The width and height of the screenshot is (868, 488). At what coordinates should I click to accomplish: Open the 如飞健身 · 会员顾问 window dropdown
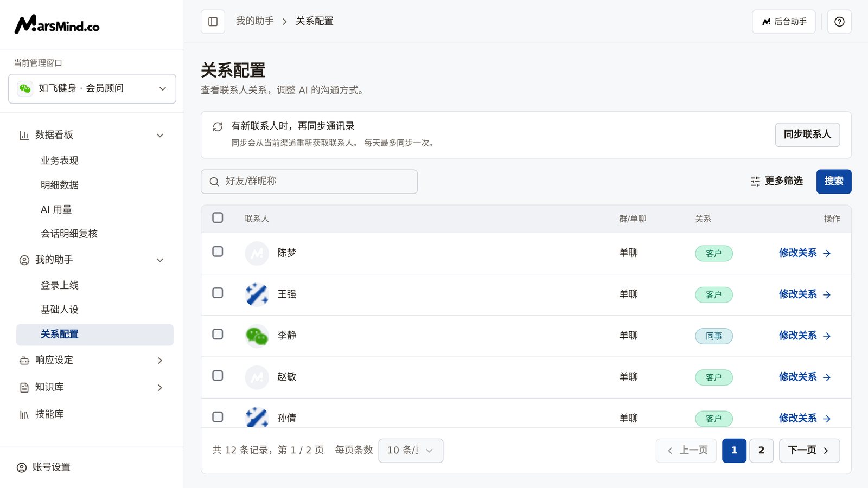pyautogui.click(x=92, y=88)
